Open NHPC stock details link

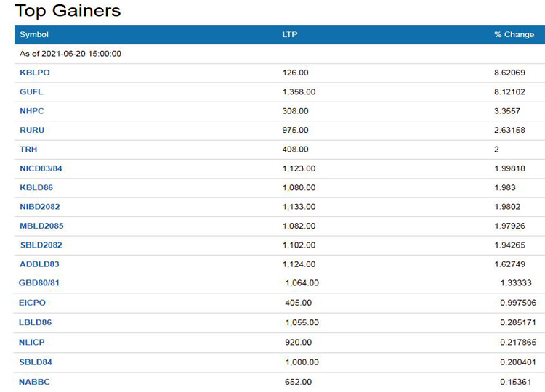click(x=32, y=111)
